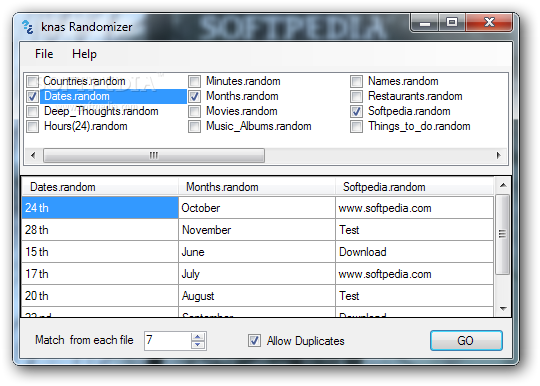Click the results table scroll up arrow
The image size is (540, 386).
[503, 186]
